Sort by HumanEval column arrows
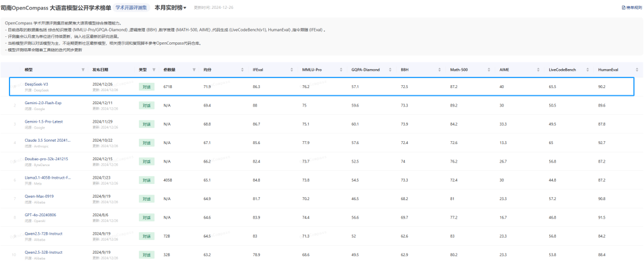Image resolution: width=644 pixels, height=262 pixels. click(x=637, y=70)
